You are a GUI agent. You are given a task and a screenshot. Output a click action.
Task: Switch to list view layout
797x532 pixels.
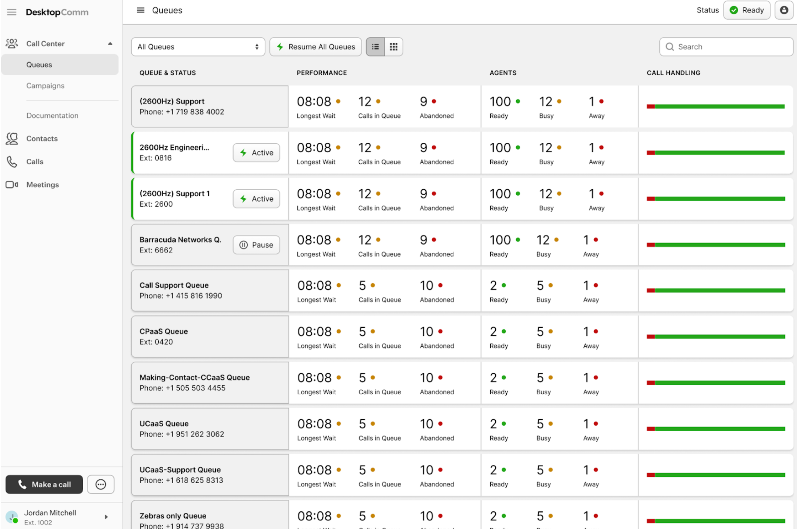375,47
